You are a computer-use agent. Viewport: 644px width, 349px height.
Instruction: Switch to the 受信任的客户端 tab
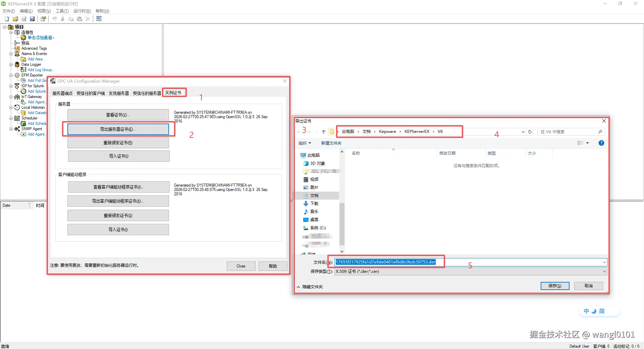(x=91, y=93)
